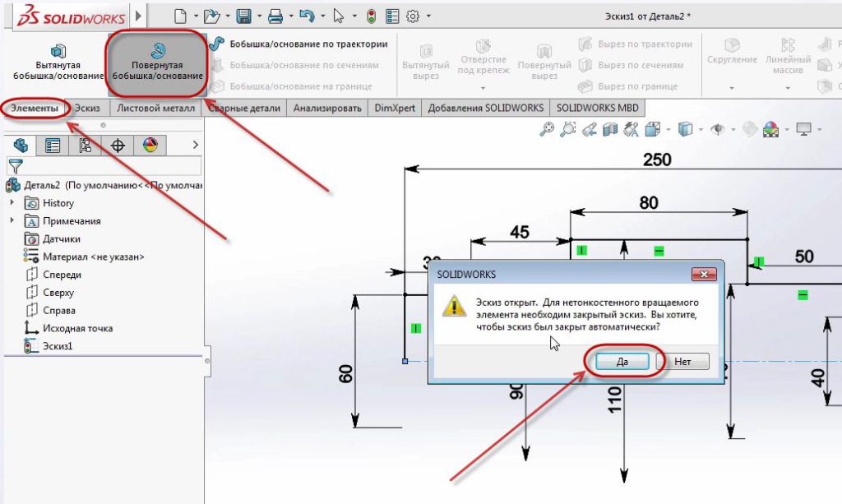Switch to the SOLIDWORKS MBD tab
Screen dimensions: 842x504
[598, 108]
